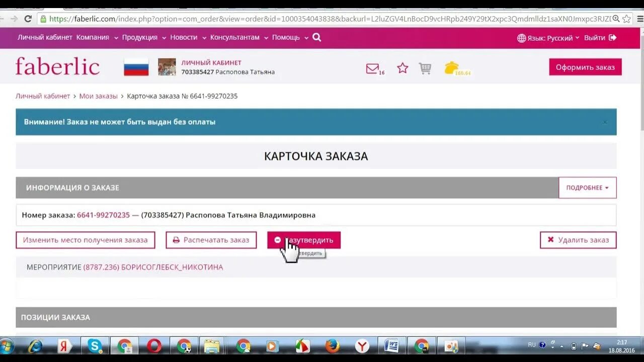
Task: Click the globe language icon
Action: click(x=521, y=38)
